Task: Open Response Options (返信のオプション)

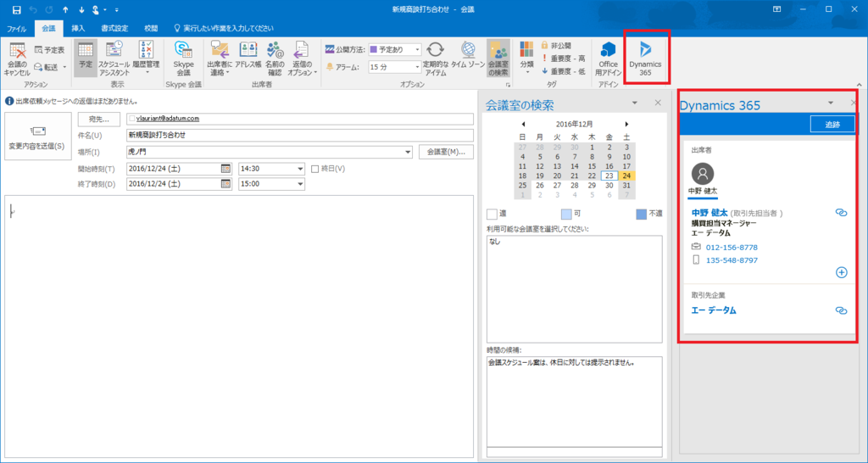Action: pyautogui.click(x=303, y=59)
